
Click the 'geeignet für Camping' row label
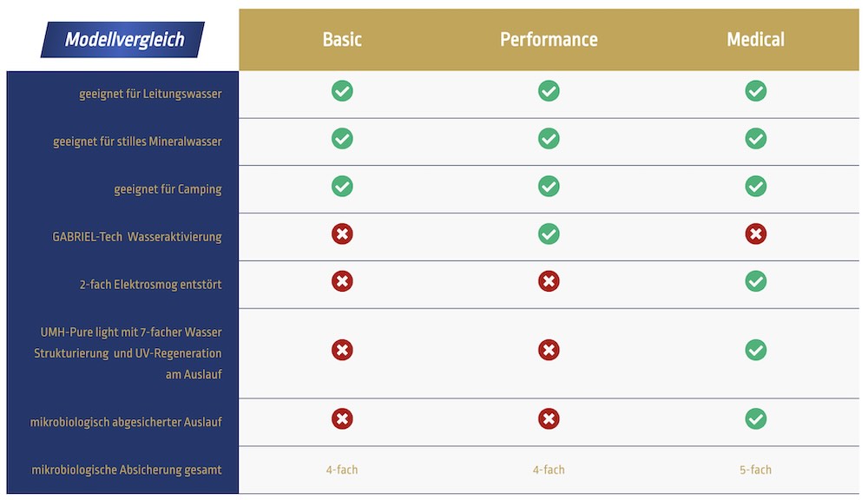(168, 189)
